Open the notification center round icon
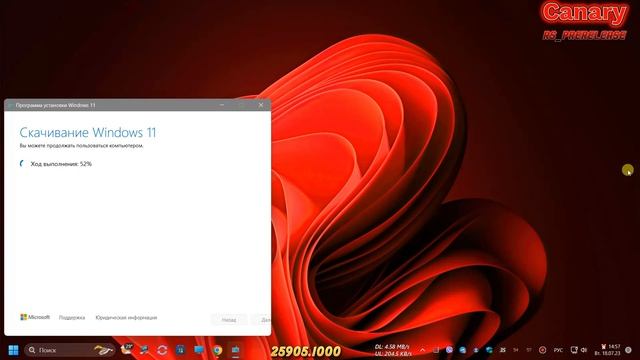 pos(628,350)
